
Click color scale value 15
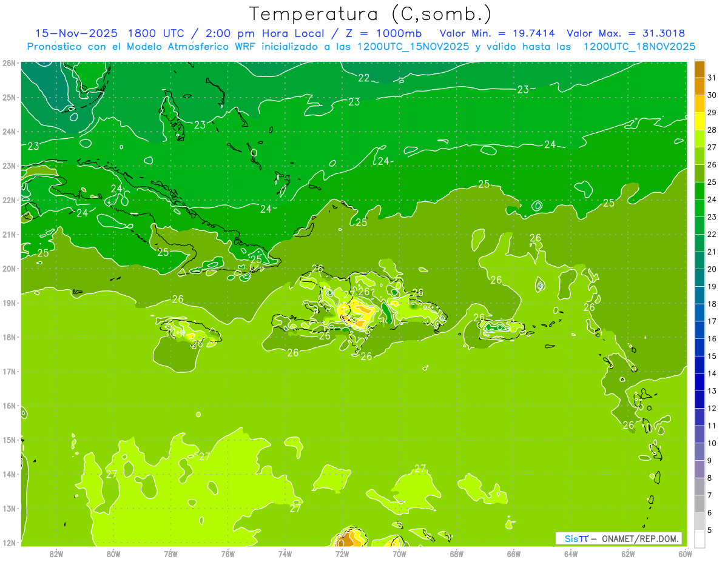click(x=712, y=356)
